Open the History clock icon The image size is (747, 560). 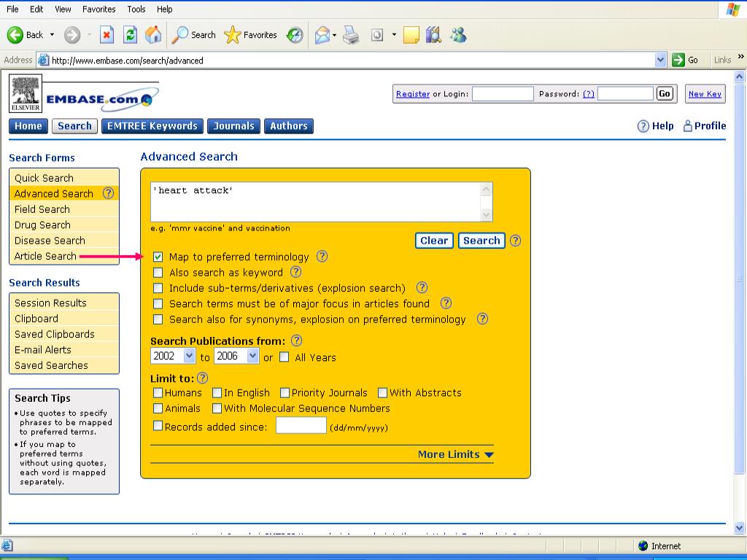point(295,35)
